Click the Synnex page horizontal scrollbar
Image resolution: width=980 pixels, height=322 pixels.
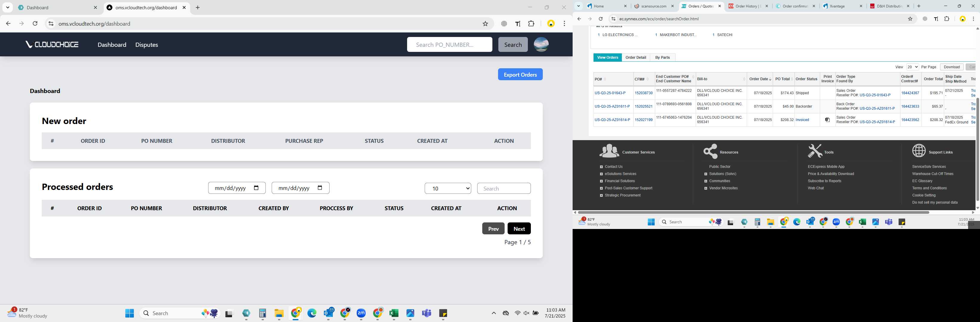753,212
